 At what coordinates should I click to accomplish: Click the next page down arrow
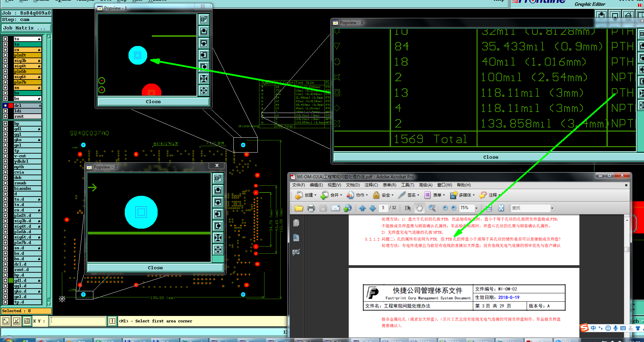tap(372, 208)
